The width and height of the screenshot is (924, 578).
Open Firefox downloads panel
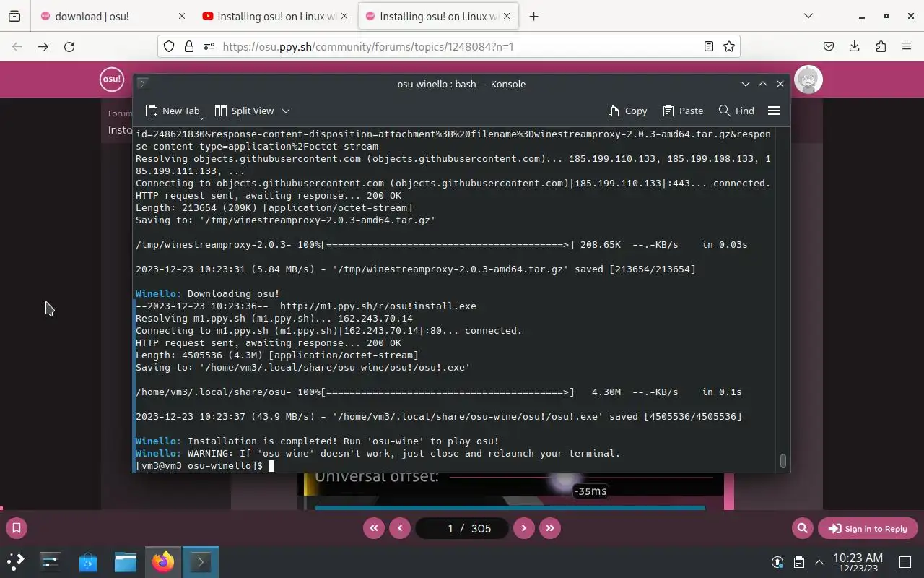click(855, 46)
